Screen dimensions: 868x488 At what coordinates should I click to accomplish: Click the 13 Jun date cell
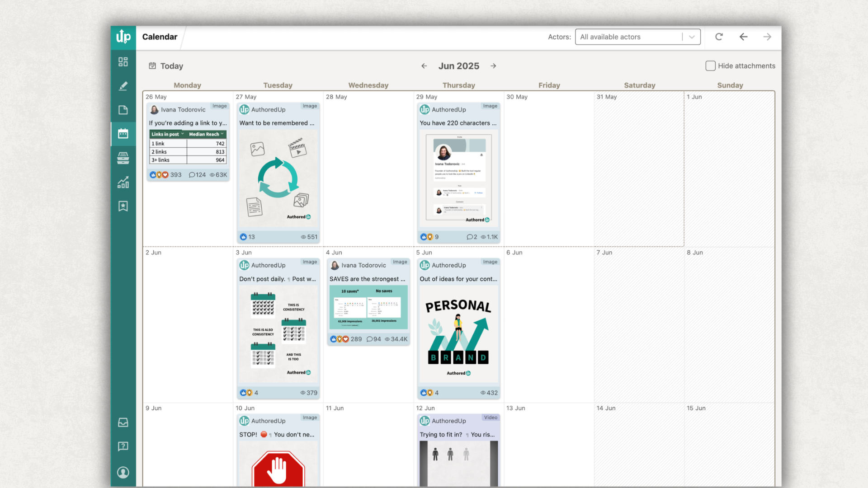pyautogui.click(x=549, y=445)
